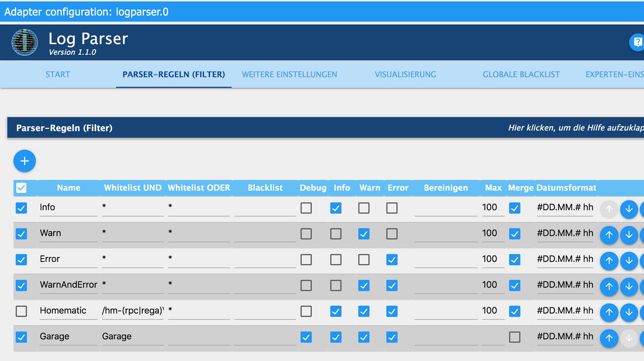
Task: Switch to the Weitere Einstellungen tab
Action: (x=289, y=75)
